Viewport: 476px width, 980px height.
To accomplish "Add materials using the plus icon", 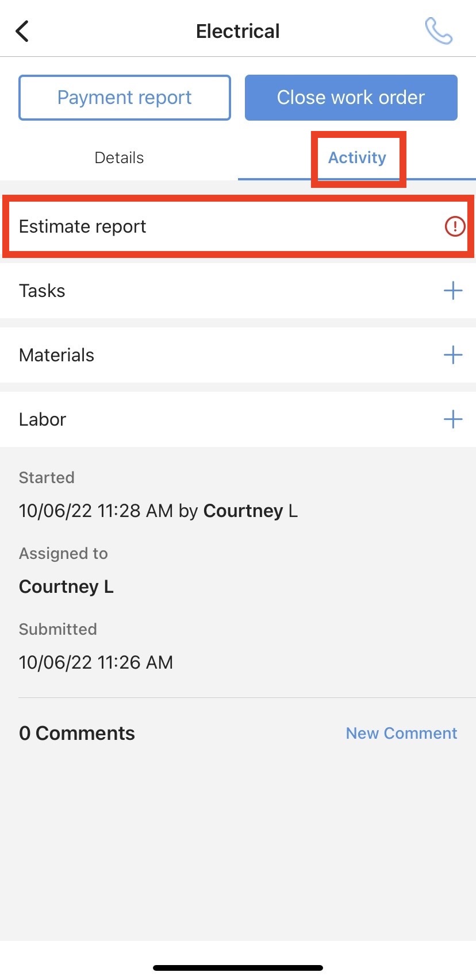I will point(453,355).
